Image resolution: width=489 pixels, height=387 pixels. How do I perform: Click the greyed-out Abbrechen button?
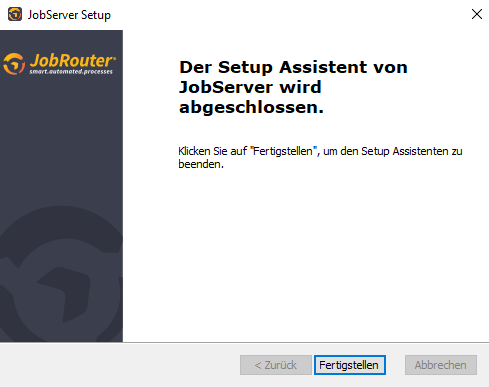[x=441, y=365]
